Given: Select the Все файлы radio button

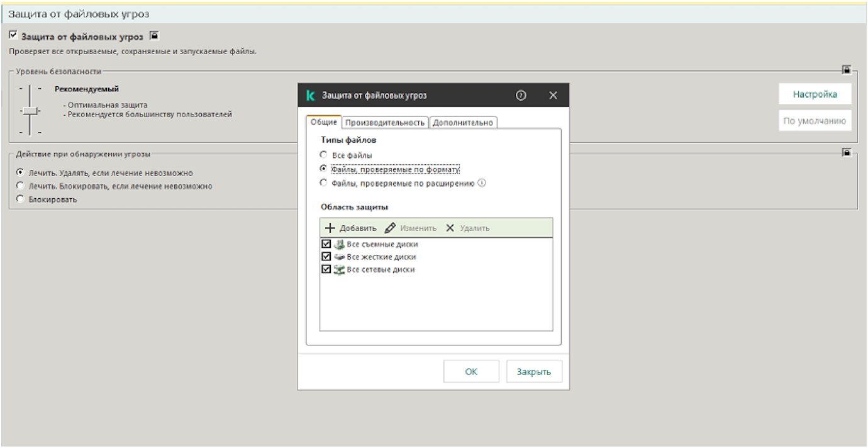Looking at the screenshot, I should click(324, 155).
